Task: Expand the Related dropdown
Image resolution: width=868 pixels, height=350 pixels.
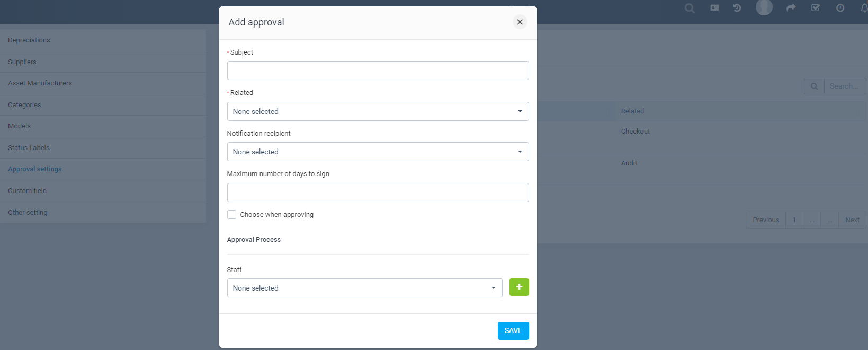Action: pos(378,111)
